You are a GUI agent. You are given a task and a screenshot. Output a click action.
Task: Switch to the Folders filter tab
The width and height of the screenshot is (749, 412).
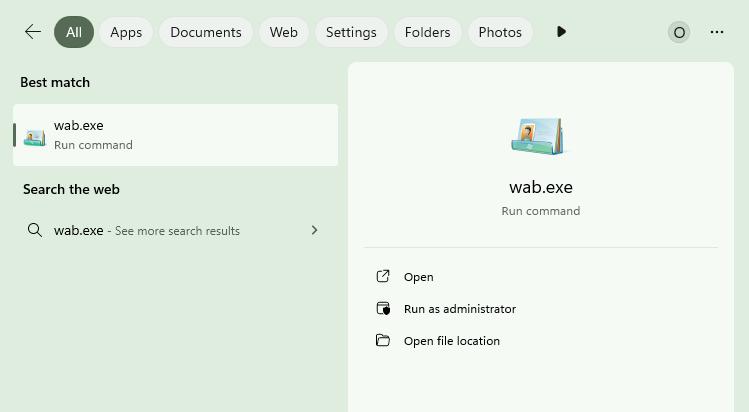427,32
